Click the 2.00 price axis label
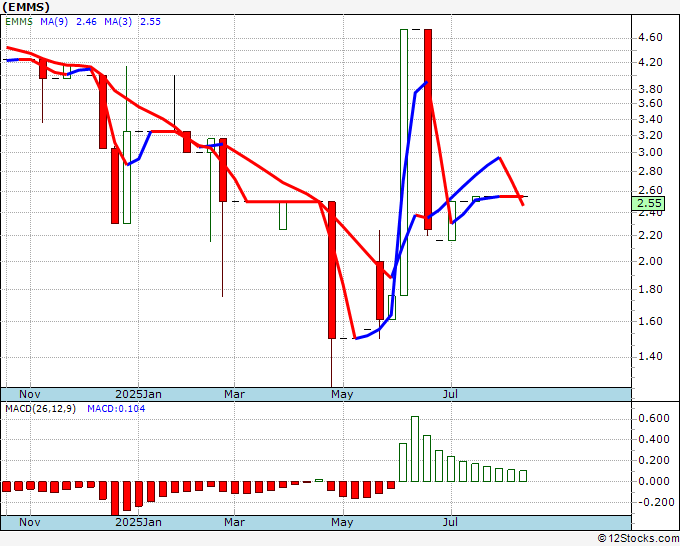 click(650, 262)
